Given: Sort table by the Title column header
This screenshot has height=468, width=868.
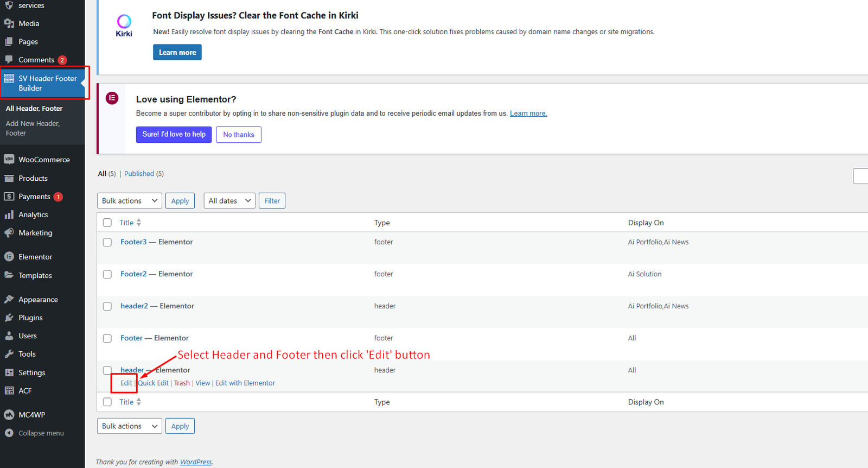Looking at the screenshot, I should click(126, 223).
